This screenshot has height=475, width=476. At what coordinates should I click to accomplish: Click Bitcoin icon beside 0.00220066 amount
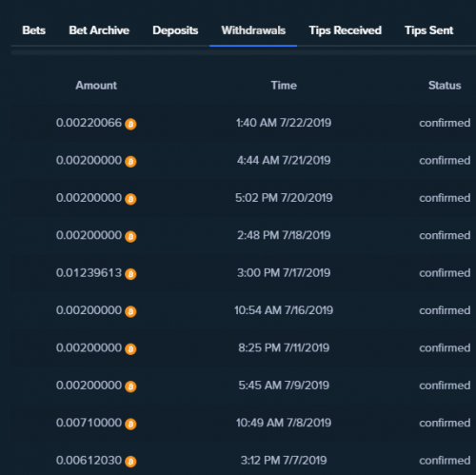point(130,124)
